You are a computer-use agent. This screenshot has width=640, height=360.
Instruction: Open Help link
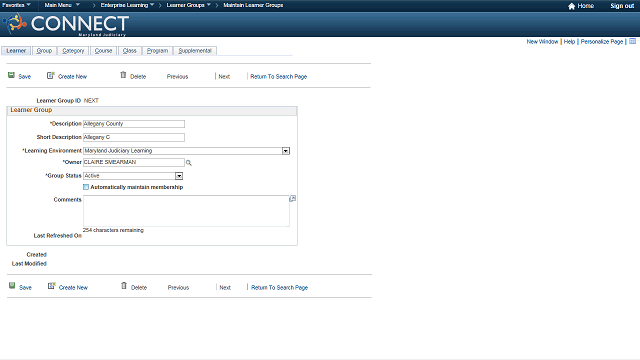click(x=569, y=42)
